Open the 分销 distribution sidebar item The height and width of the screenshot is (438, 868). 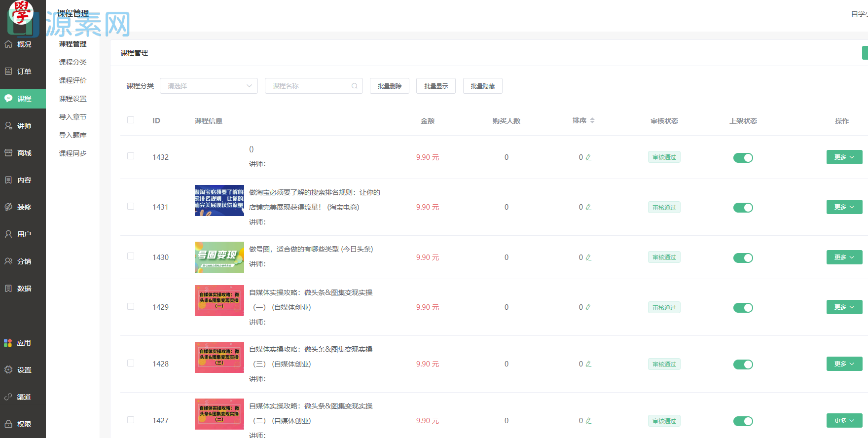pos(23,261)
